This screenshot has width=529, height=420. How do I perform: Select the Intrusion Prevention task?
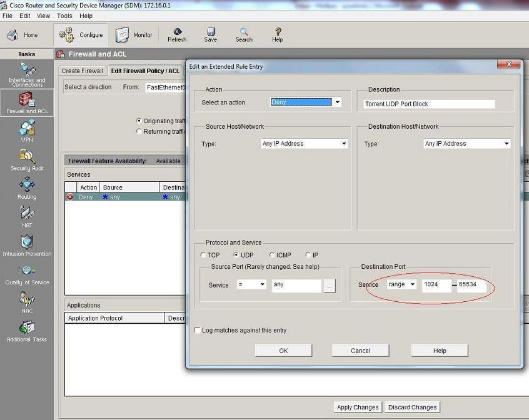pyautogui.click(x=27, y=245)
